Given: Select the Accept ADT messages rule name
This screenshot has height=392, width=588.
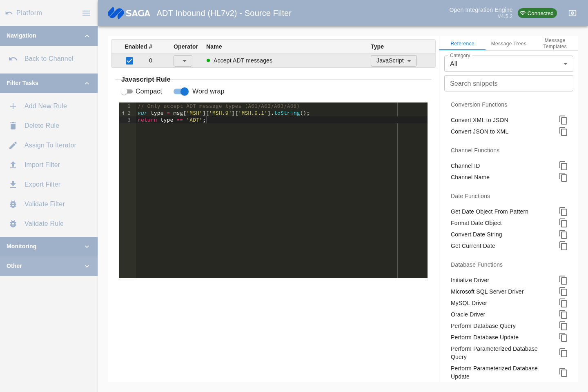Looking at the screenshot, I should click(x=243, y=60).
